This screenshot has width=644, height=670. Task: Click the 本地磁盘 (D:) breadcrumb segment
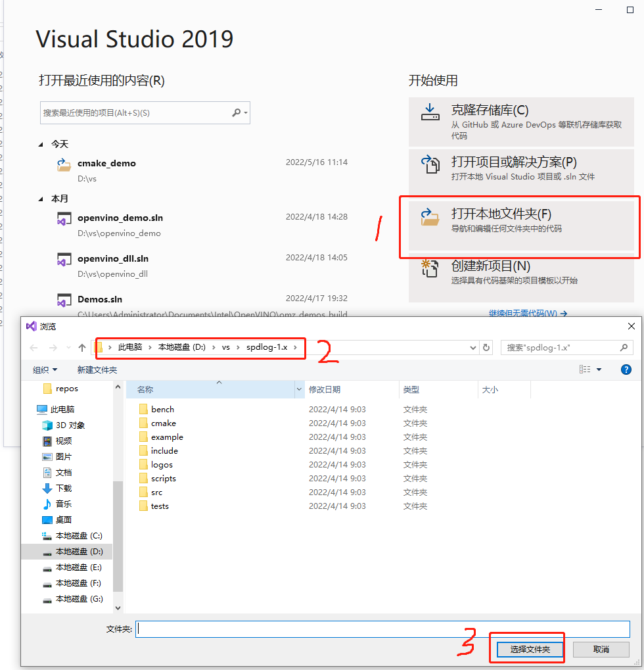tap(182, 347)
